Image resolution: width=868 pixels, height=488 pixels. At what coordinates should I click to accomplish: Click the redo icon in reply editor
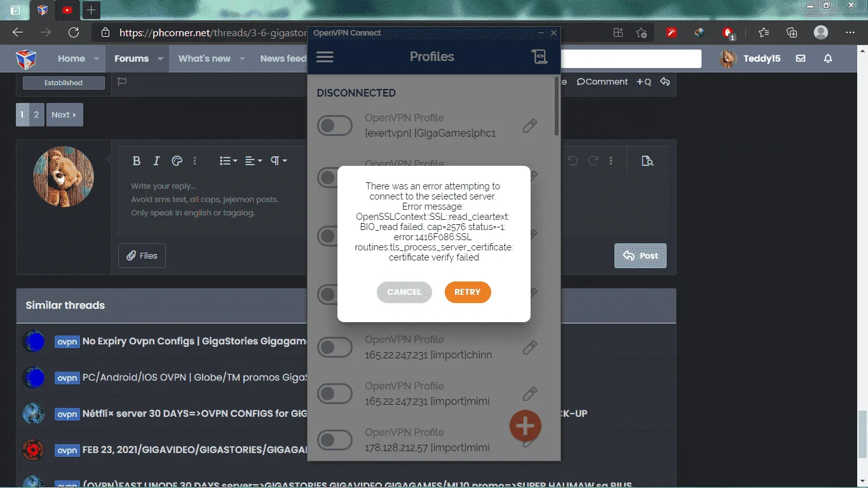(593, 161)
